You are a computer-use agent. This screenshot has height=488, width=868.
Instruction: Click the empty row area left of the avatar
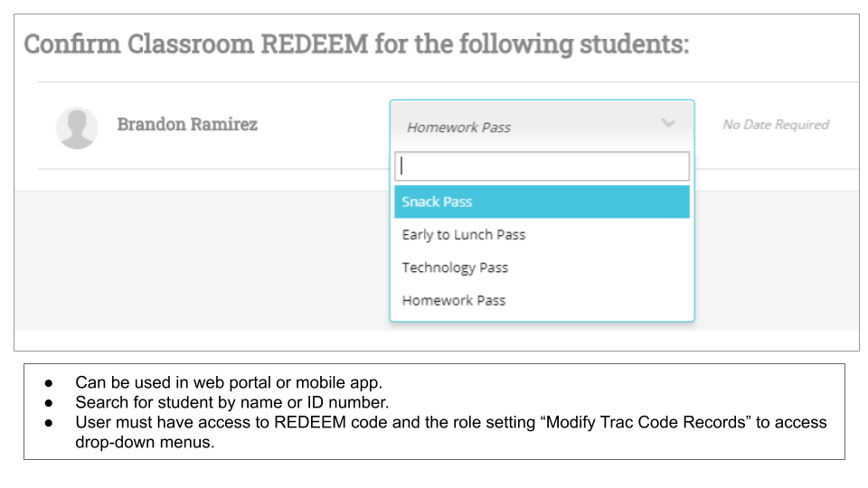tap(46, 126)
